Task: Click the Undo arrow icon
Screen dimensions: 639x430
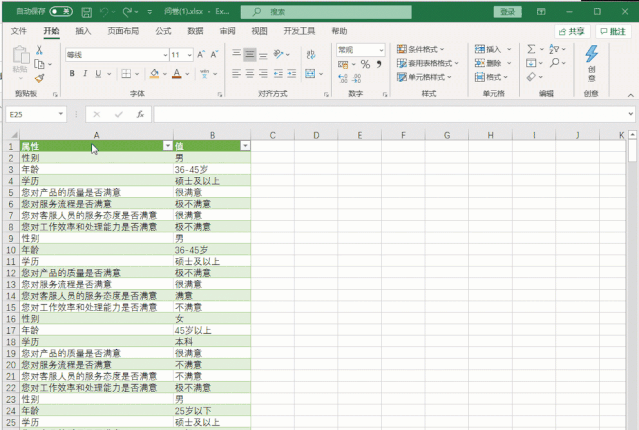Action: (104, 12)
